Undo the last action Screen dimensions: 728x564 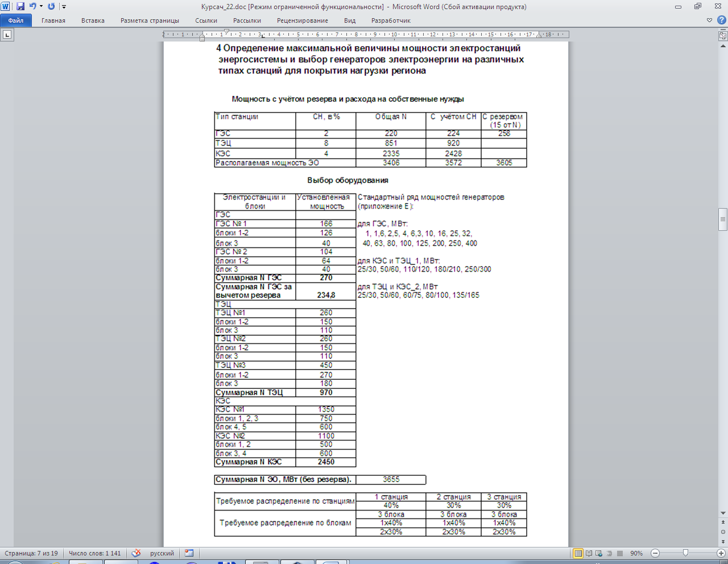32,7
